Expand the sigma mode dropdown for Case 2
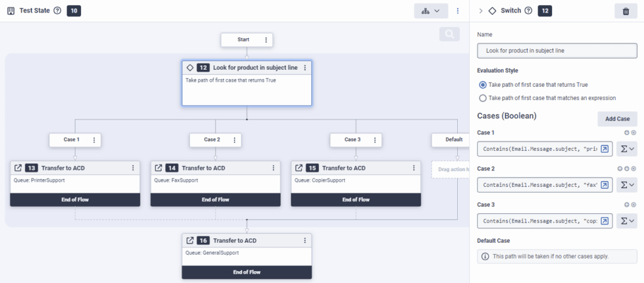The image size is (644, 283). pyautogui.click(x=628, y=185)
